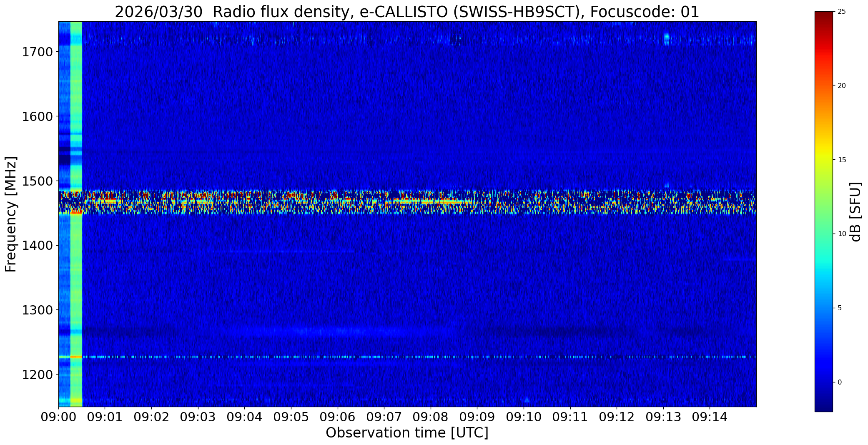The height and width of the screenshot is (445, 868).
Task: Click the Observation time [UTC] axis label
Action: pos(407,433)
